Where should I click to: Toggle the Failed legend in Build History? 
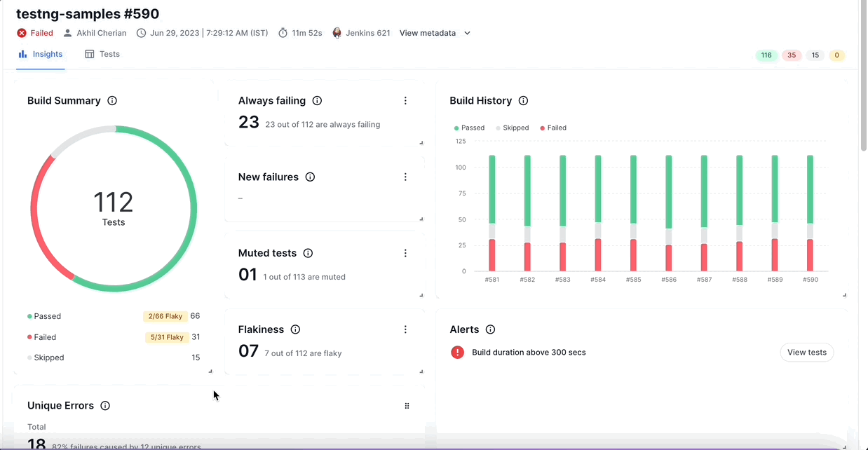553,128
